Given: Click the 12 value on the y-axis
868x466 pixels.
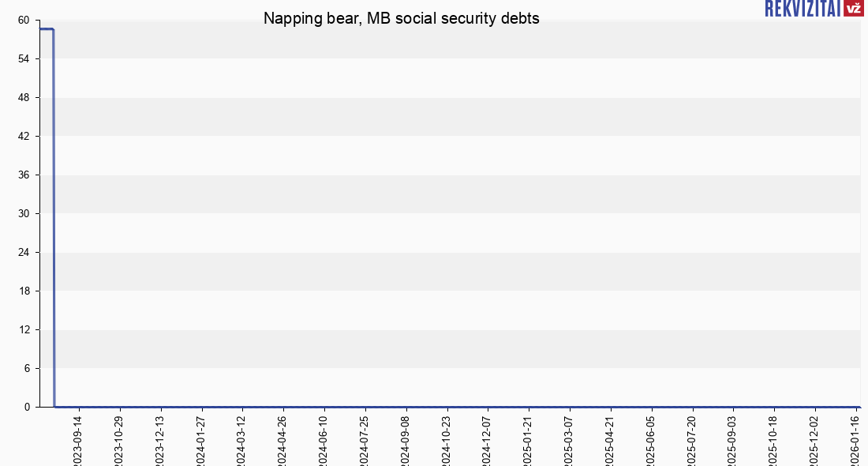Looking at the screenshot, I should point(24,329).
